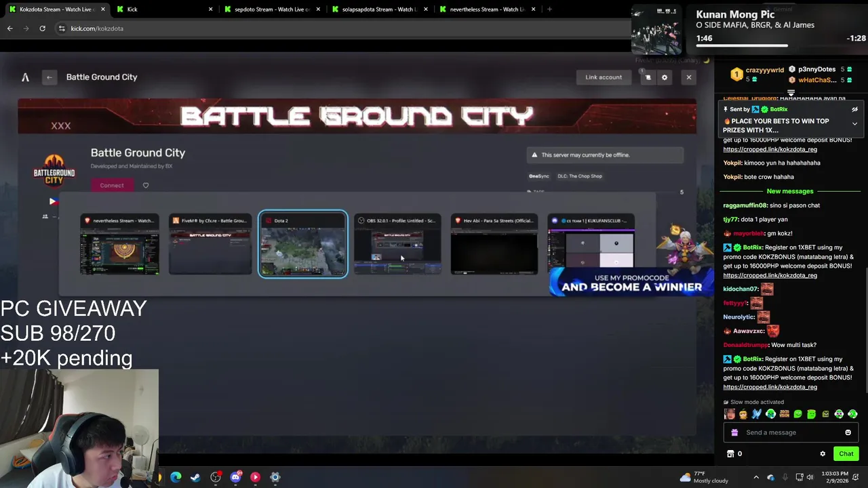Switch to the Kick browser tab
The image size is (868, 488).
[x=163, y=9]
